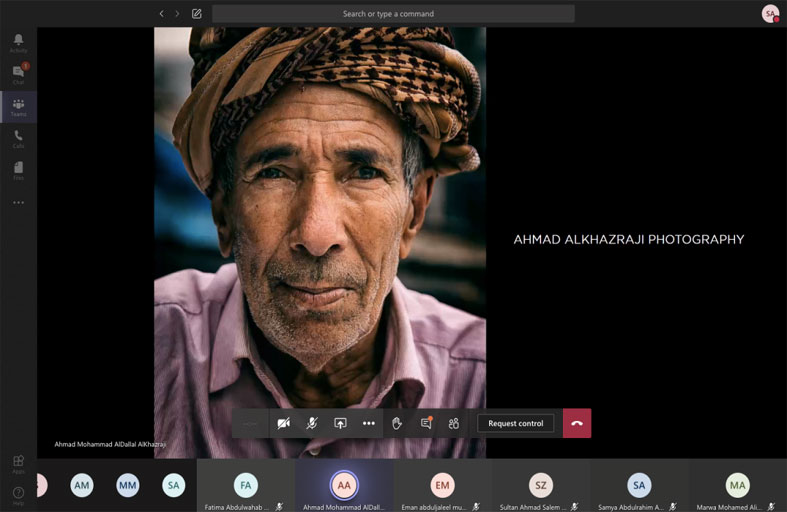Open Calls in the left sidebar
The height and width of the screenshot is (512, 787).
18,138
